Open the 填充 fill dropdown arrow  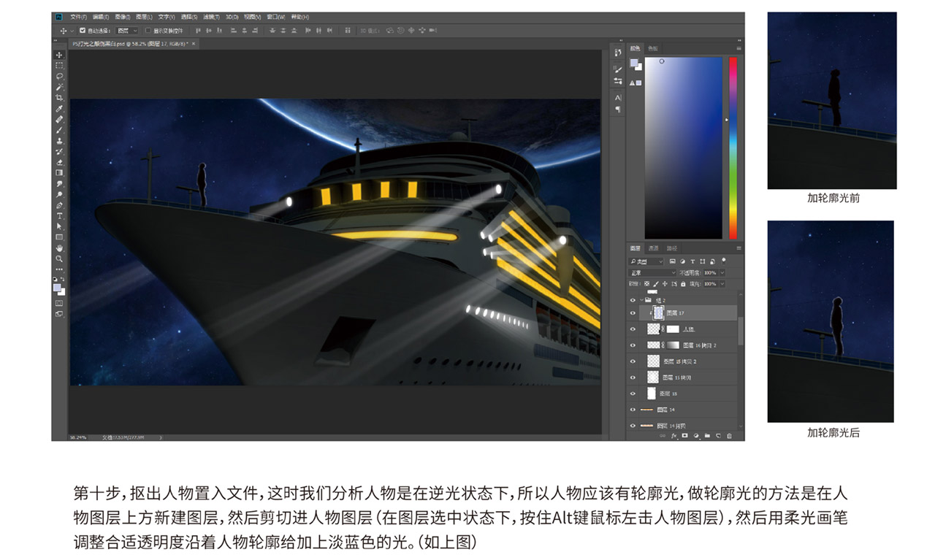point(722,284)
